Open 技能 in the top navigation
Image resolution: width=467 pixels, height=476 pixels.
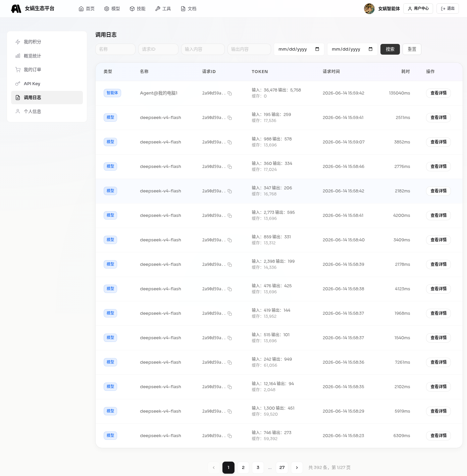[x=138, y=9]
